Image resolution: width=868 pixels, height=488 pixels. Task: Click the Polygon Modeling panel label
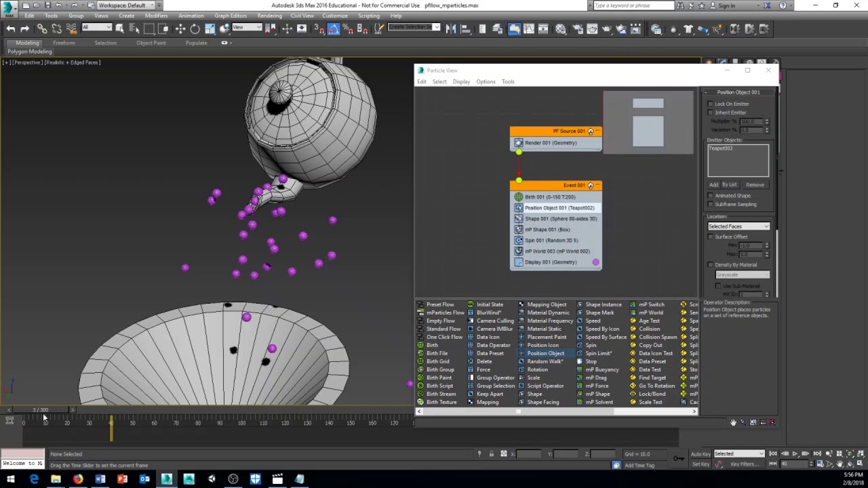click(30, 52)
